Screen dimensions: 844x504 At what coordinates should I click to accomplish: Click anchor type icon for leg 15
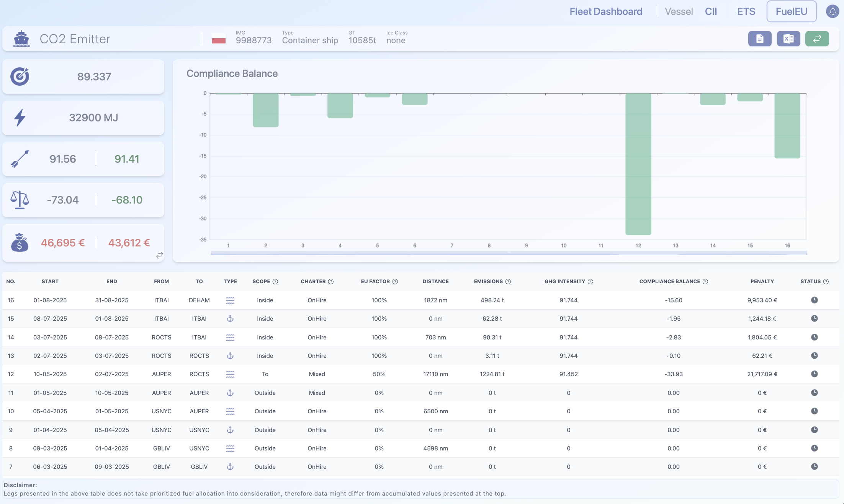click(230, 319)
